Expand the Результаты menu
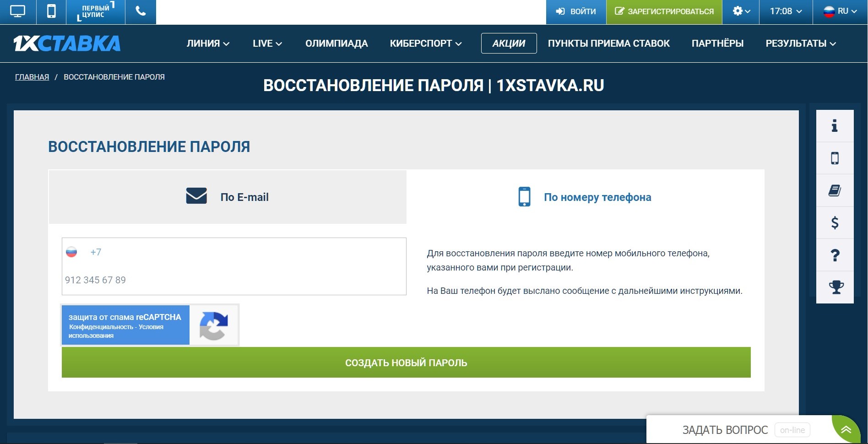Image resolution: width=868 pixels, height=444 pixels. tap(801, 43)
